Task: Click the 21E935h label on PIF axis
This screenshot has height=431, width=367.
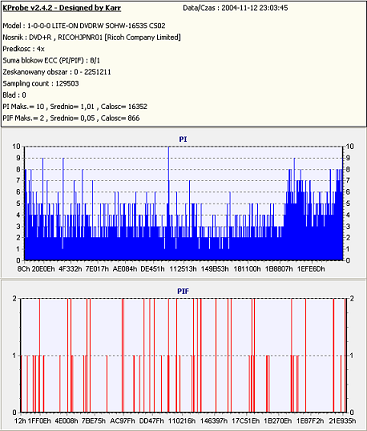Action: pyautogui.click(x=342, y=421)
